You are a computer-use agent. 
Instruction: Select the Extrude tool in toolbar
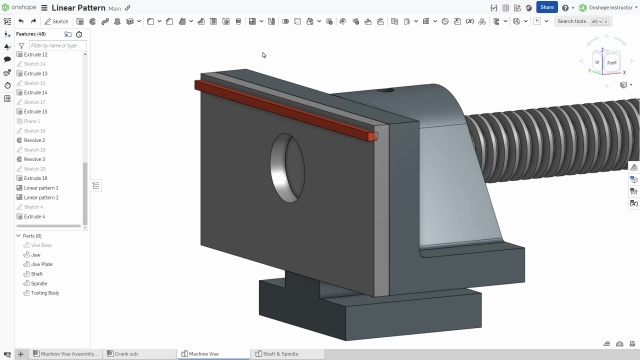(x=80, y=21)
